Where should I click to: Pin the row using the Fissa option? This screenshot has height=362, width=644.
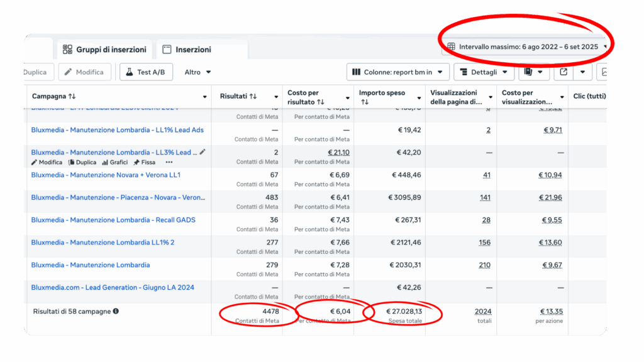click(144, 162)
